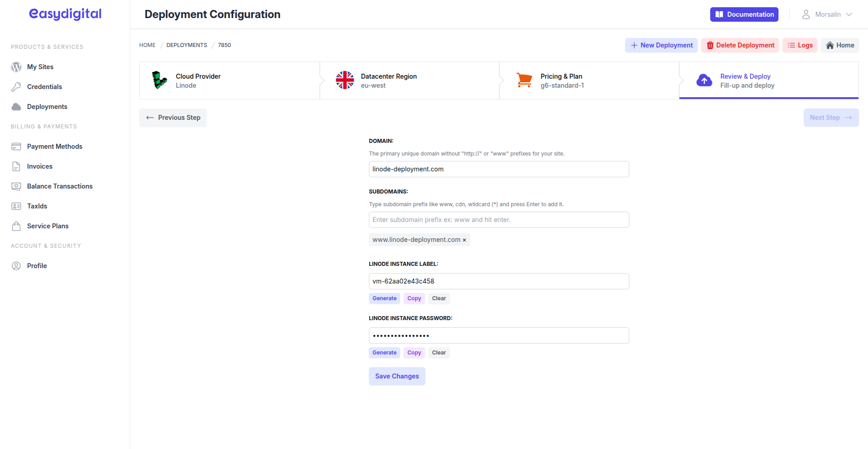
Task: Remove the www.linode-deployment.com subdomain tag
Action: [465, 240]
